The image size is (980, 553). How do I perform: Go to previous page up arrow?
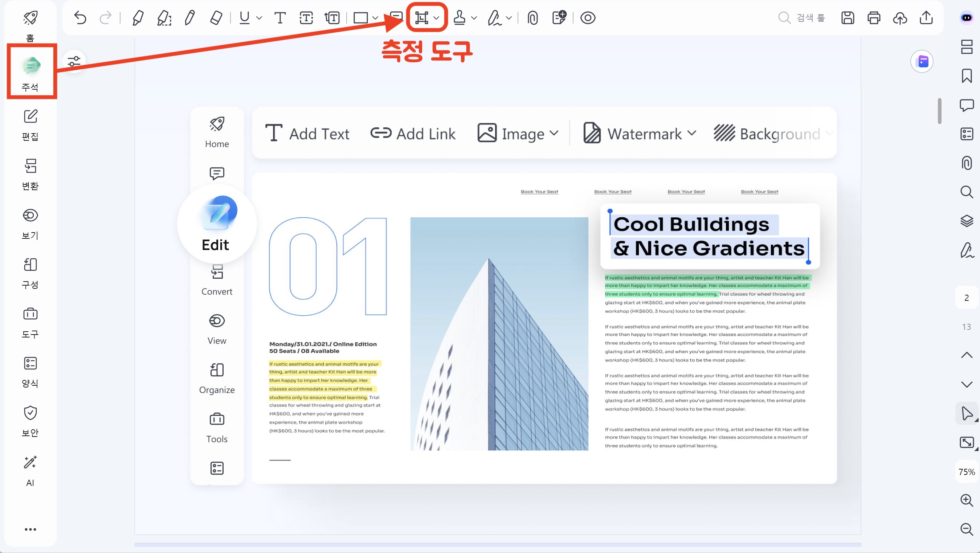pos(966,355)
